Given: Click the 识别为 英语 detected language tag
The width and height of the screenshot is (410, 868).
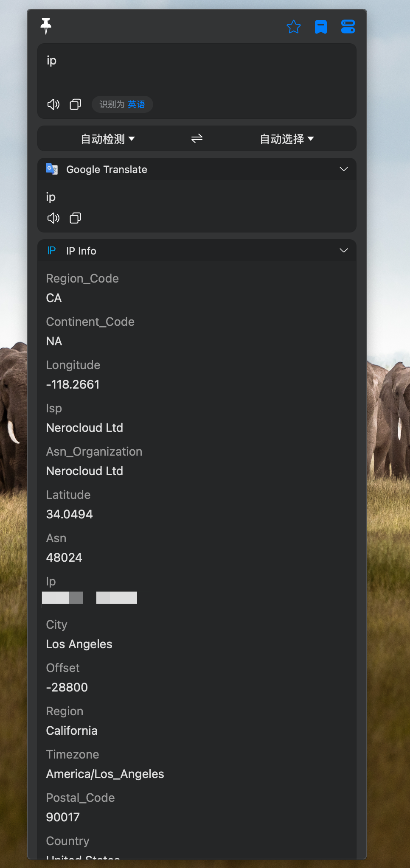Looking at the screenshot, I should pos(122,104).
